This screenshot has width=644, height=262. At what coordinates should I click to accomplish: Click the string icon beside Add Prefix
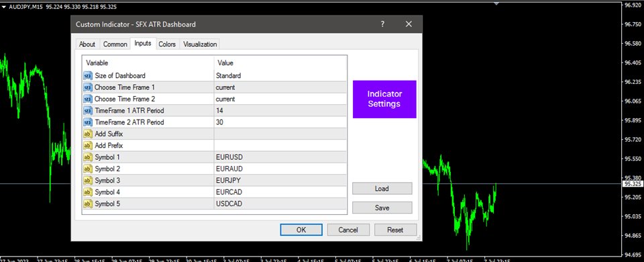87,145
